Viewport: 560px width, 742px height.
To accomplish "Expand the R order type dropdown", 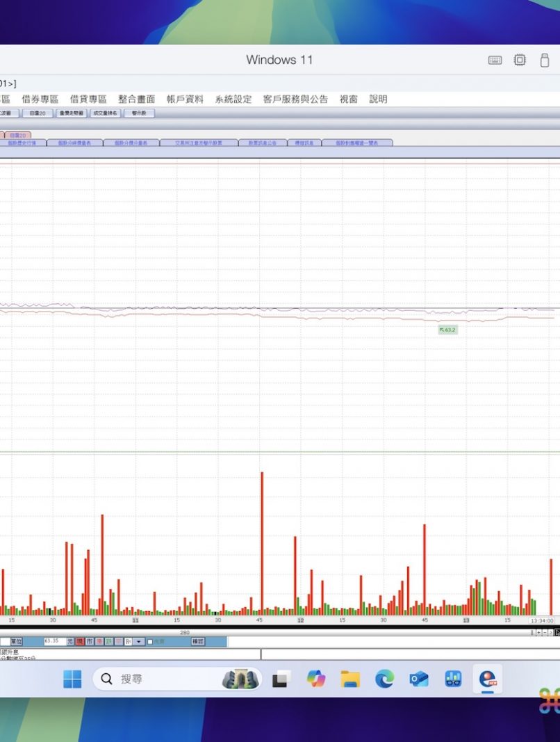I will pos(139,641).
